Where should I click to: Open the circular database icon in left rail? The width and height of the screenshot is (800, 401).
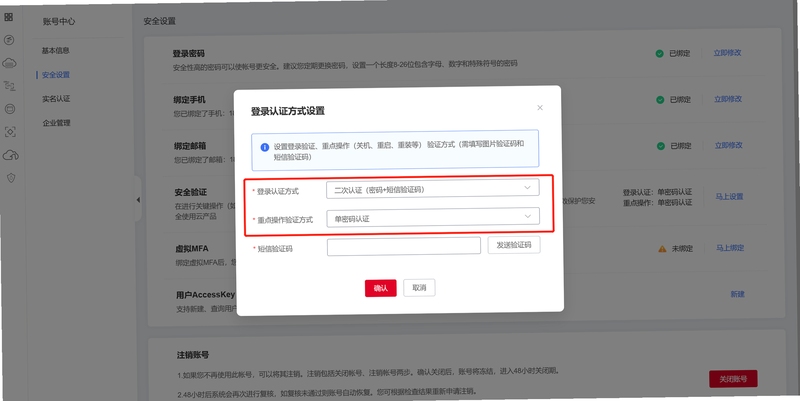[x=10, y=109]
